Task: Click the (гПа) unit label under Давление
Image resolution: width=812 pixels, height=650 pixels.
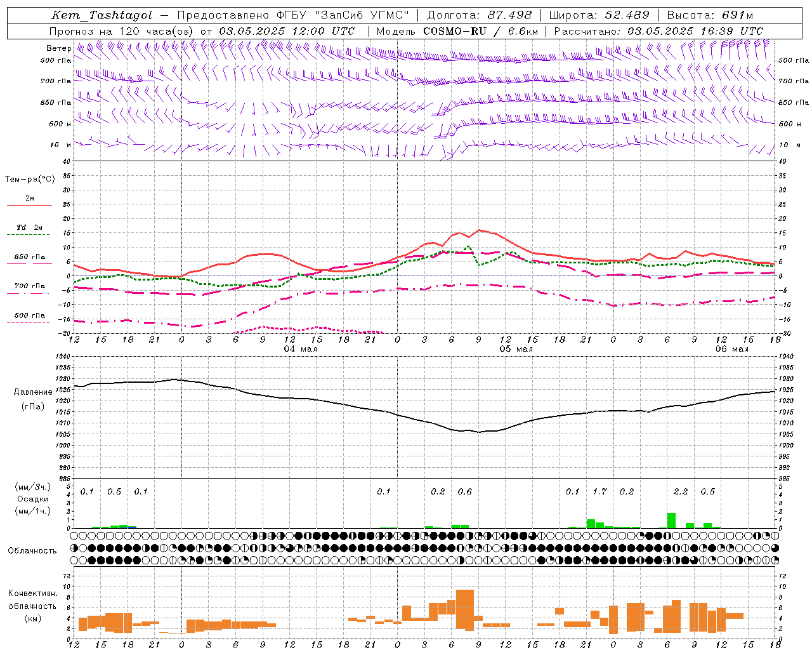Action: 33,407
